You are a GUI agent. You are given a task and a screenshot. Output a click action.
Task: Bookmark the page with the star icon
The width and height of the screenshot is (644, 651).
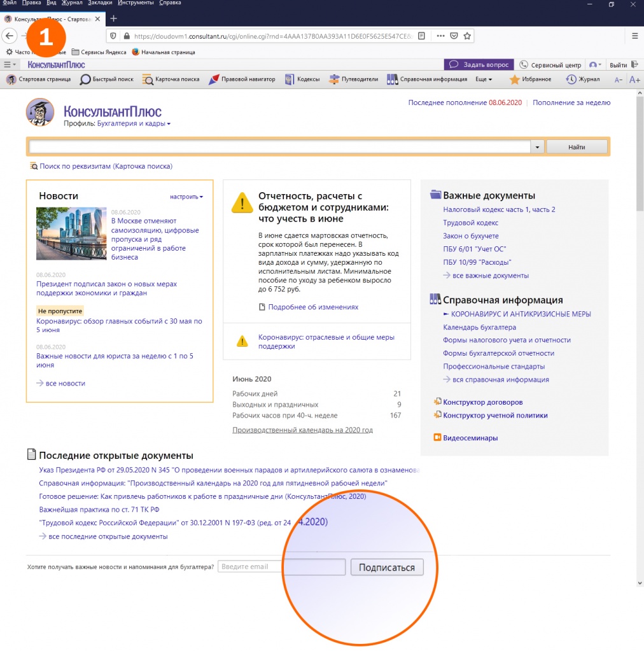point(468,36)
